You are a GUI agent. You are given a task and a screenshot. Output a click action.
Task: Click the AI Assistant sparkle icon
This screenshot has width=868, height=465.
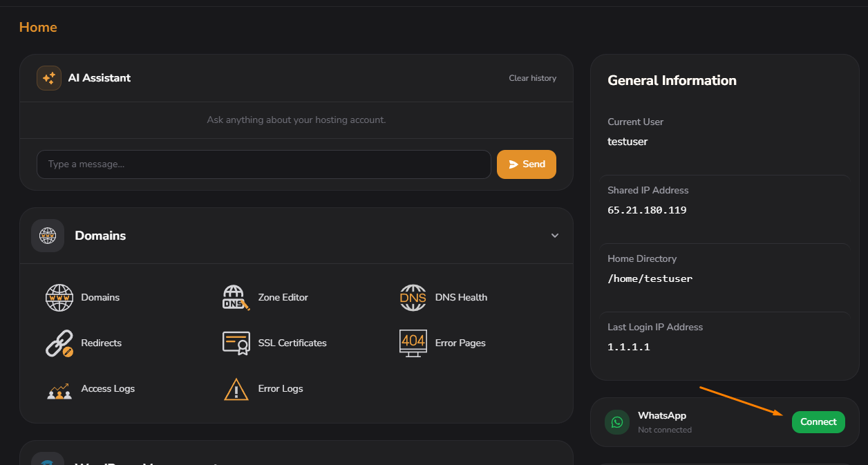pyautogui.click(x=49, y=78)
